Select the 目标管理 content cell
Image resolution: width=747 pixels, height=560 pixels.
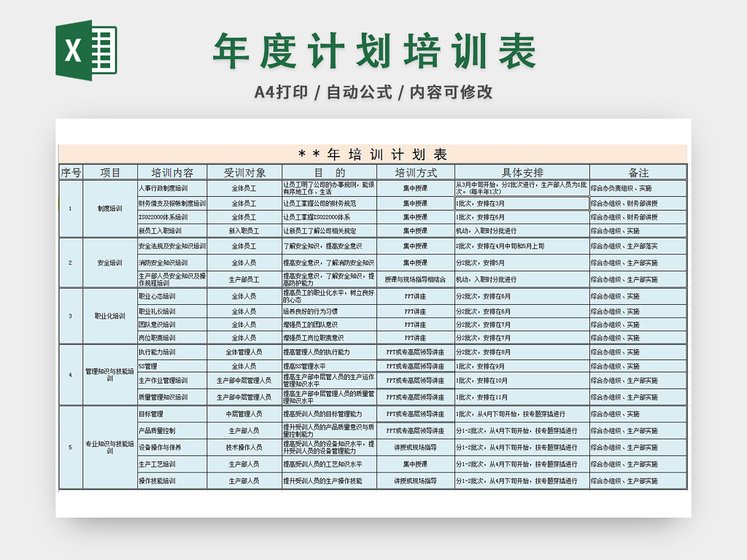pyautogui.click(x=172, y=414)
